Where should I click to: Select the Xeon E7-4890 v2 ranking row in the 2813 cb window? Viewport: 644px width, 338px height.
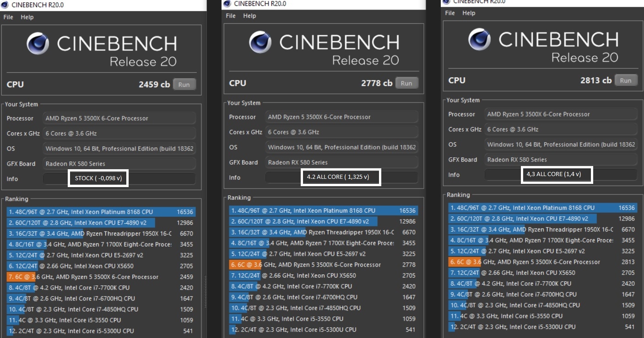coord(542,219)
